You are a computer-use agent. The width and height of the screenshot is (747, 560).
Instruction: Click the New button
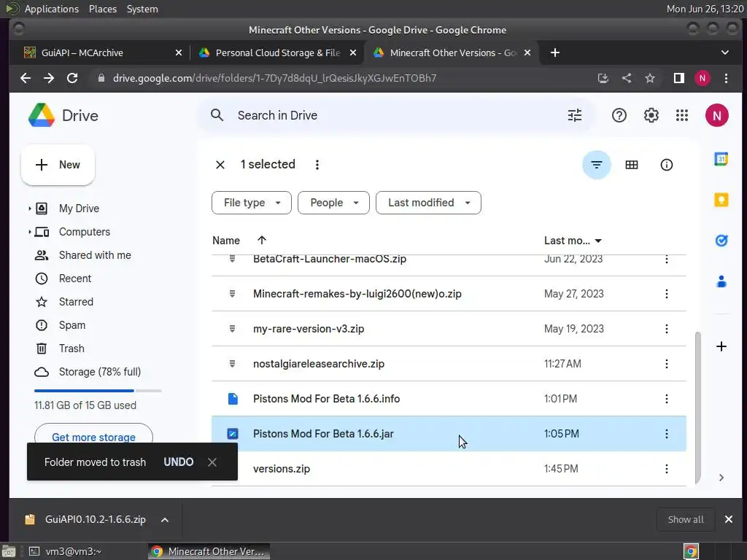(58, 165)
